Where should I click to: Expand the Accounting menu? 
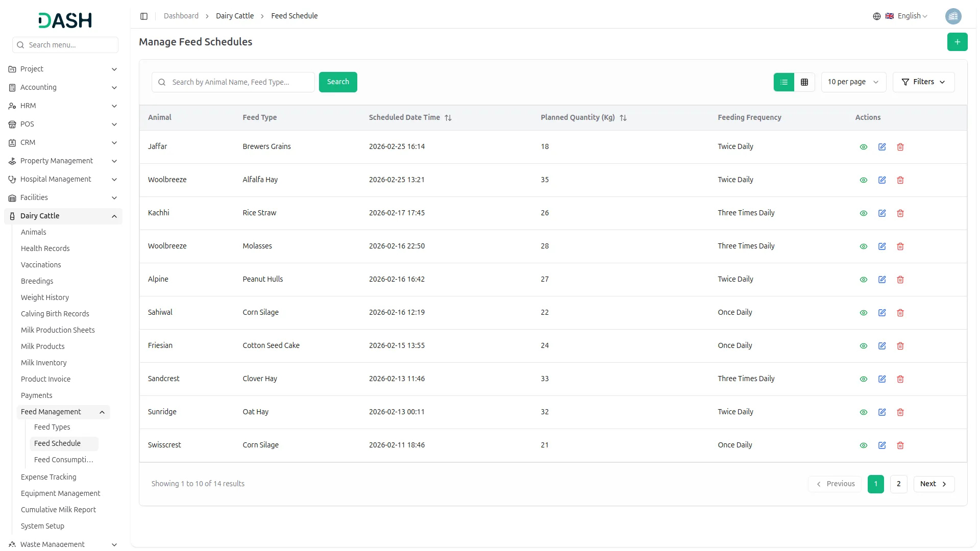63,88
